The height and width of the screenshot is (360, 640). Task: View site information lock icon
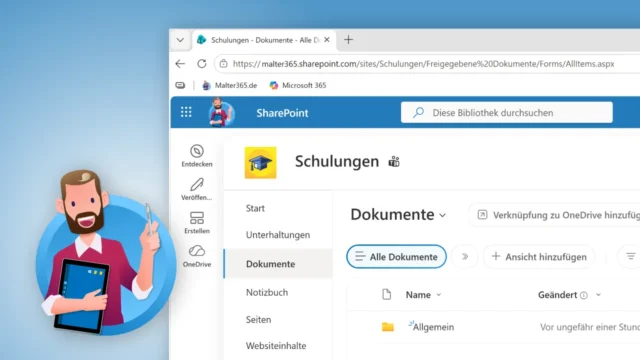(x=223, y=64)
